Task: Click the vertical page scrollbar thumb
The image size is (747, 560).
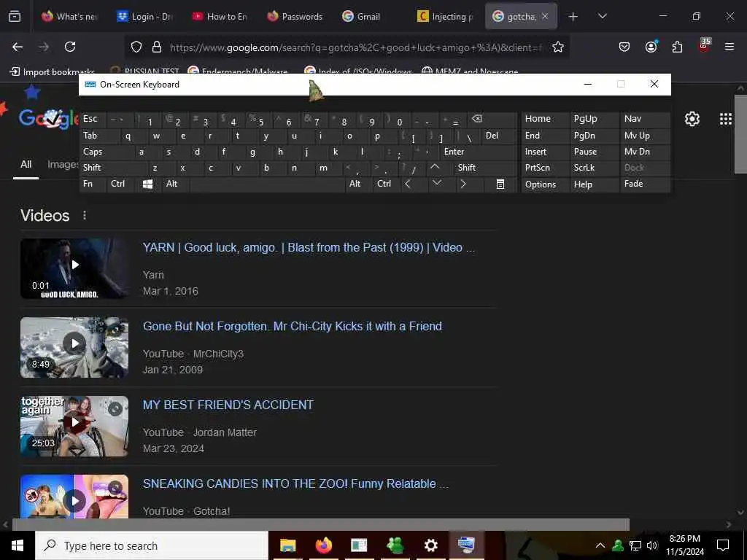Action: 740,134
